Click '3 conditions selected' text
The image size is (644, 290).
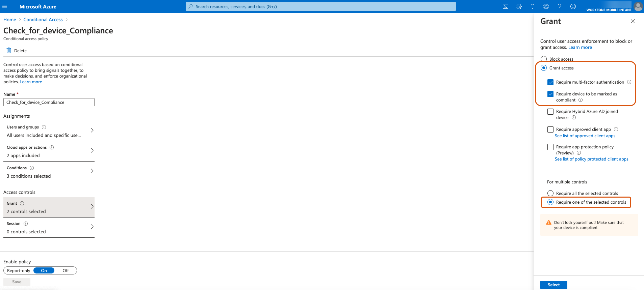coord(29,176)
